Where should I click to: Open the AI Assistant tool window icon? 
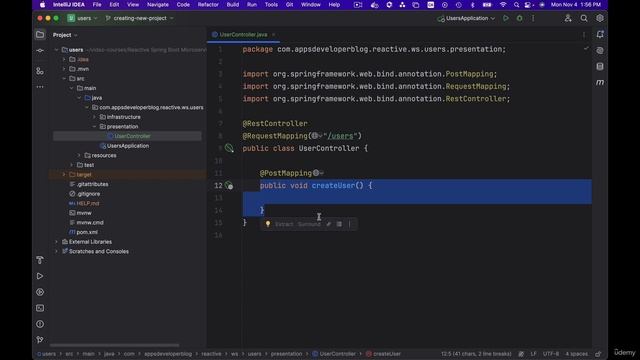tap(600, 51)
